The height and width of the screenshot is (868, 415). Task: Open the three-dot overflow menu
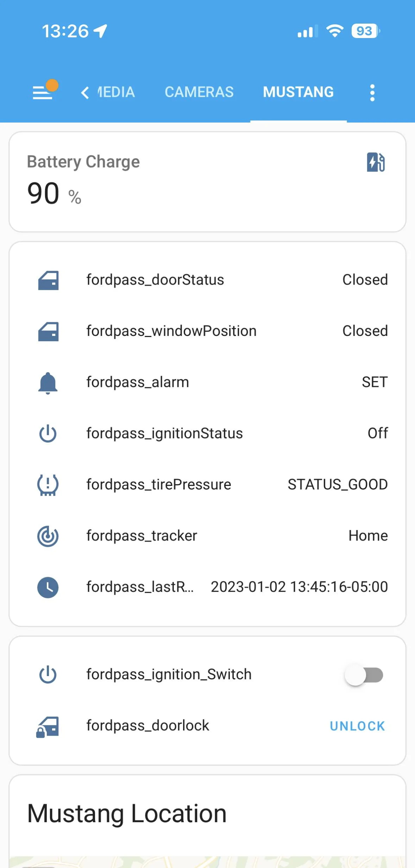tap(372, 93)
